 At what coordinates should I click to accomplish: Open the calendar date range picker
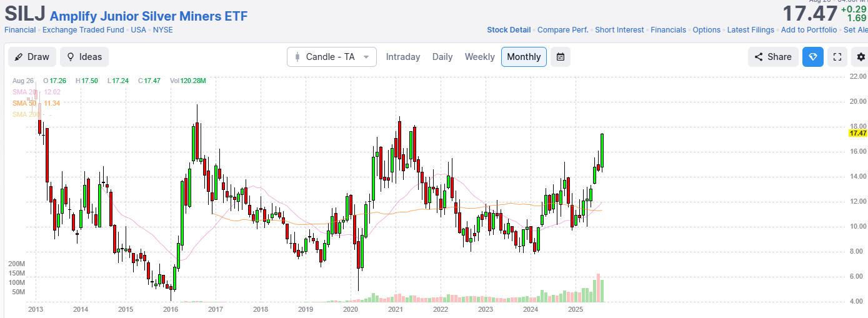pyautogui.click(x=561, y=57)
